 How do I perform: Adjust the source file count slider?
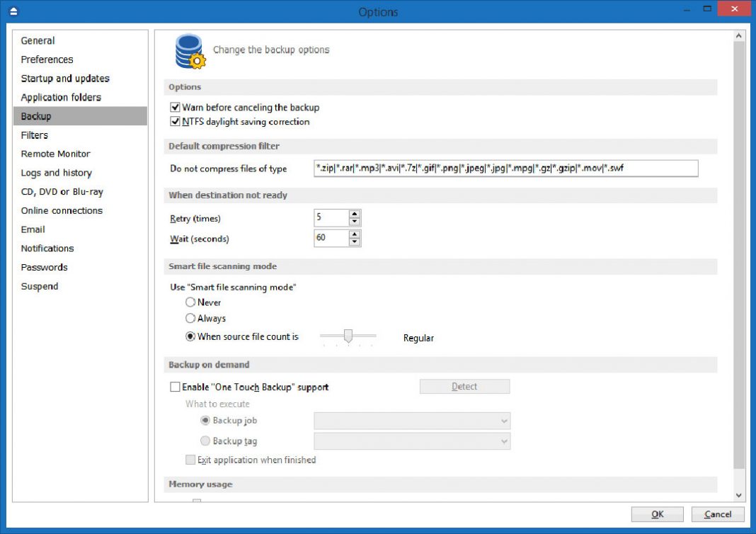[348, 334]
